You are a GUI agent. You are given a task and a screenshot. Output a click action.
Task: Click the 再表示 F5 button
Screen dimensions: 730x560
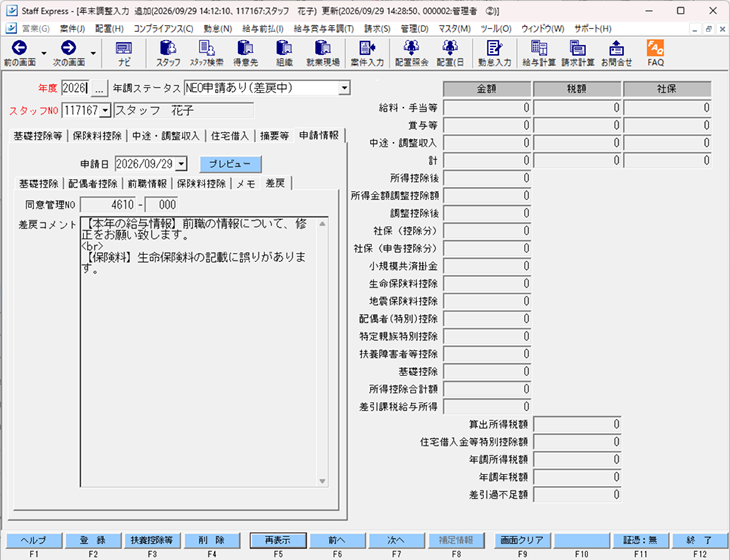(278, 541)
